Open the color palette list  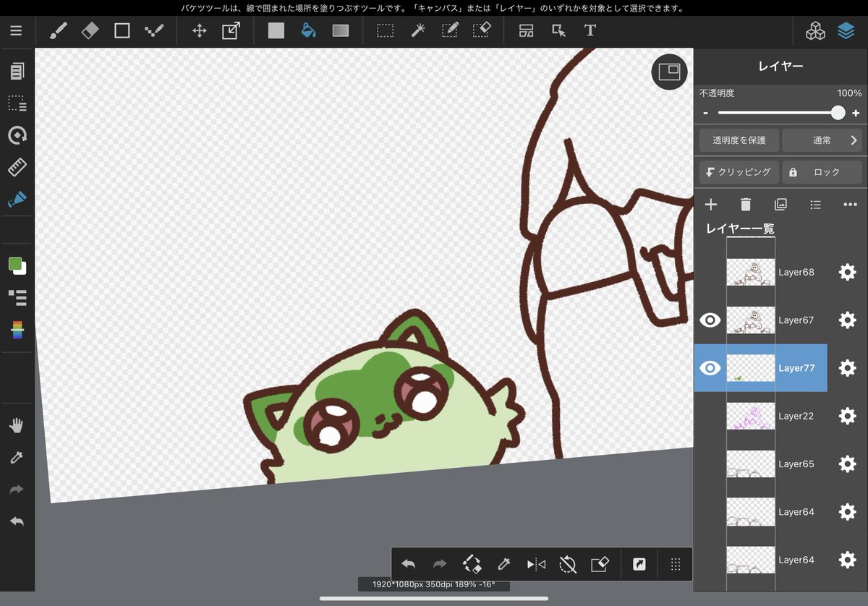click(17, 297)
